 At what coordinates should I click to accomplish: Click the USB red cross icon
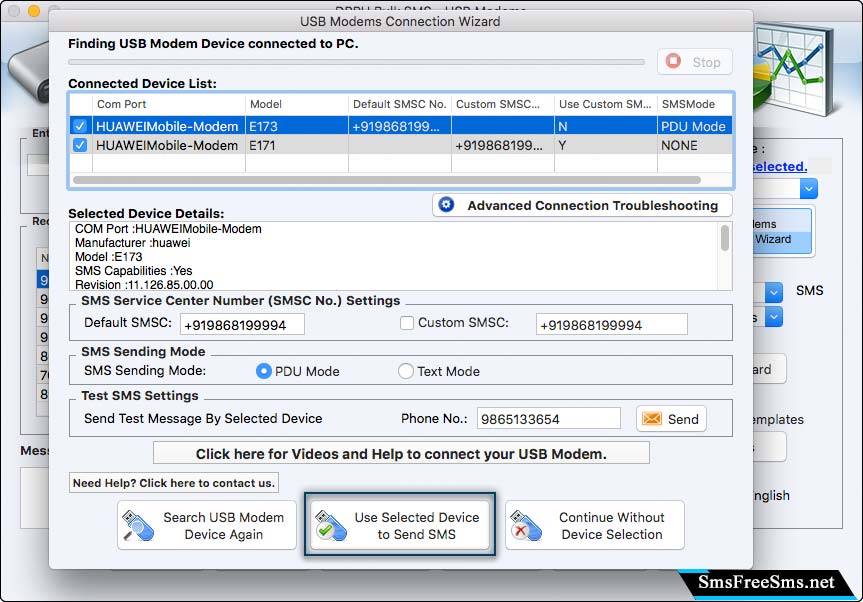pos(526,526)
